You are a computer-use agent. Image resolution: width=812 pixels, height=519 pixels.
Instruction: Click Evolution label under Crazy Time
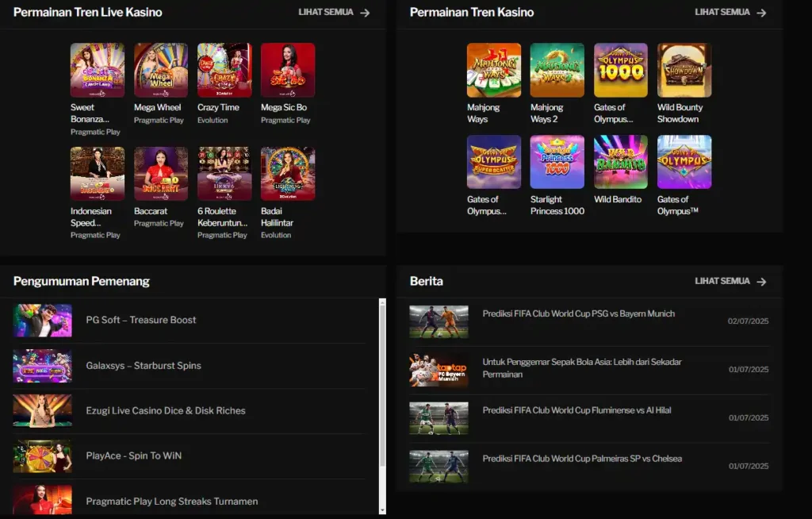[x=213, y=121]
